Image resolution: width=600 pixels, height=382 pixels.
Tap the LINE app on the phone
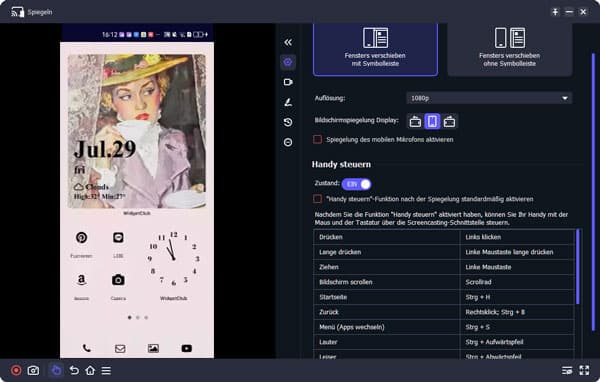coord(118,238)
